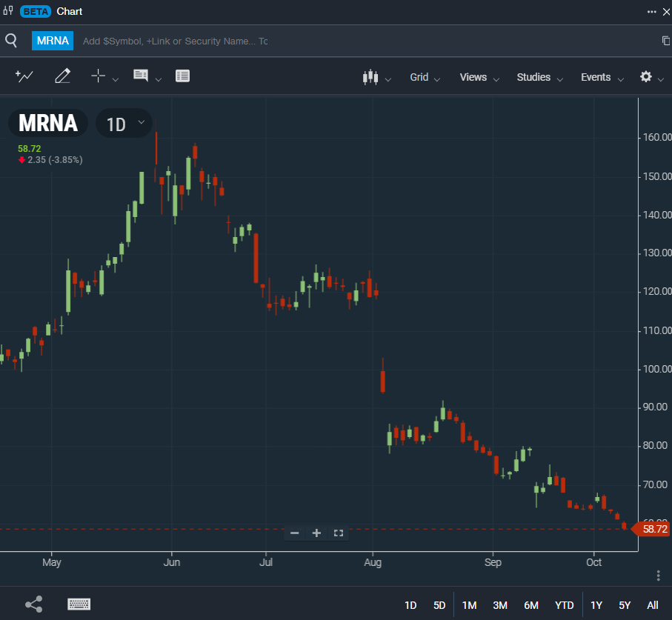Screen dimensions: 672x620
Task: Click the fit-to-screen fullscreen icon
Action: click(x=338, y=533)
